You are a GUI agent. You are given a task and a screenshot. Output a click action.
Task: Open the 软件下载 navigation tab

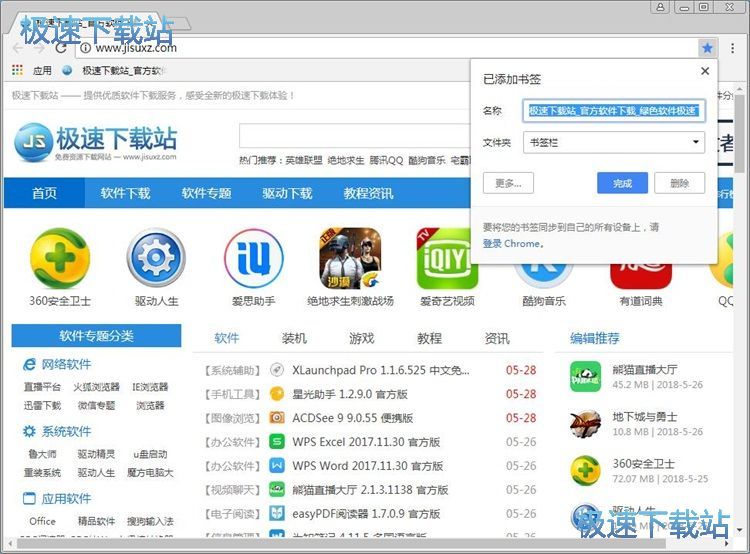(x=125, y=193)
